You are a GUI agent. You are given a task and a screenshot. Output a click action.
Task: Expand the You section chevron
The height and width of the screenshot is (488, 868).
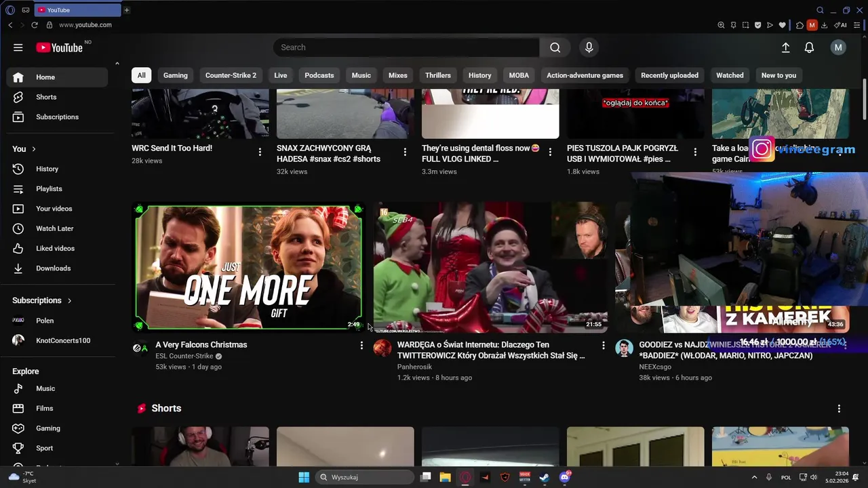(33, 149)
